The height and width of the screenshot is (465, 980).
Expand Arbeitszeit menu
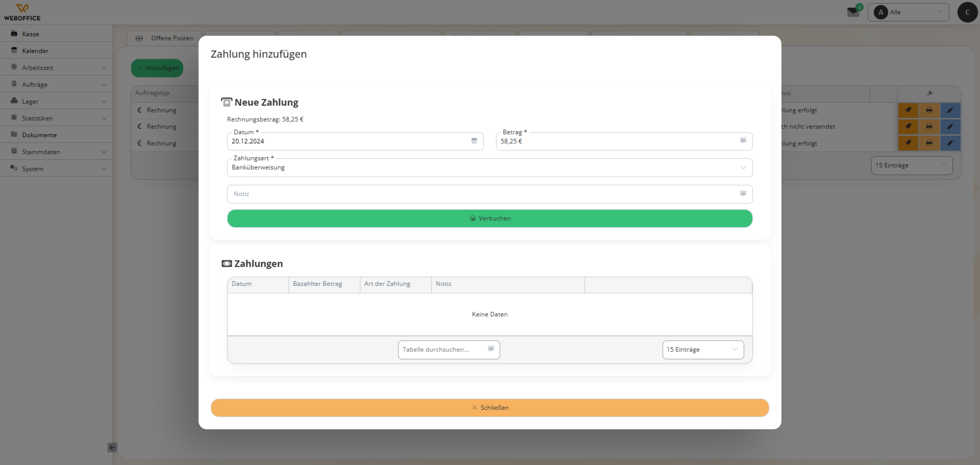pyautogui.click(x=56, y=67)
